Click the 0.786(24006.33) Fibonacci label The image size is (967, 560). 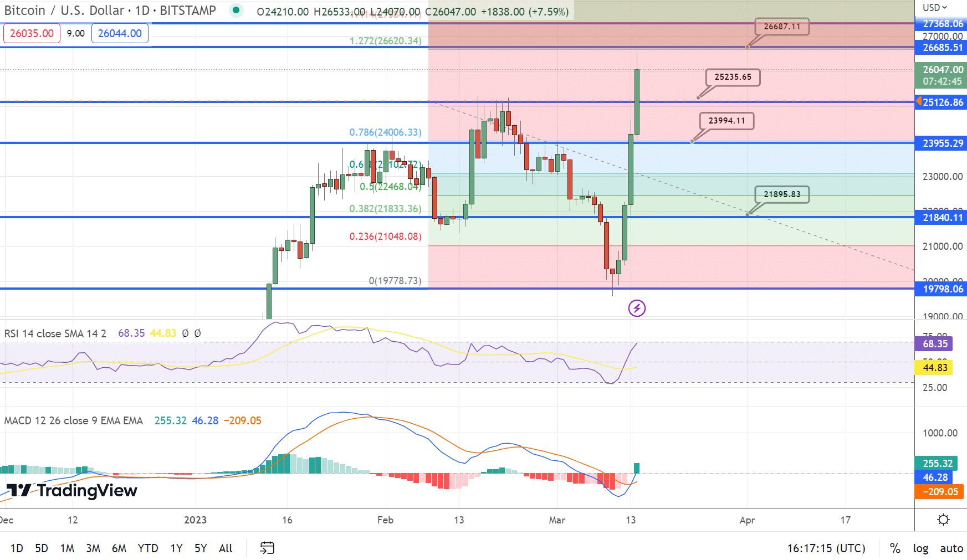point(386,132)
